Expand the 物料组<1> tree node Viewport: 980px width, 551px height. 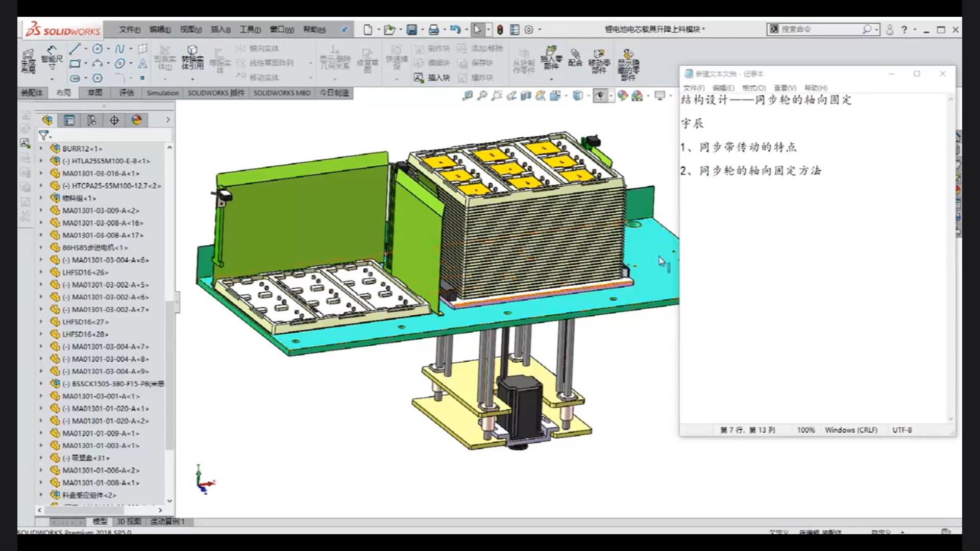coord(41,198)
